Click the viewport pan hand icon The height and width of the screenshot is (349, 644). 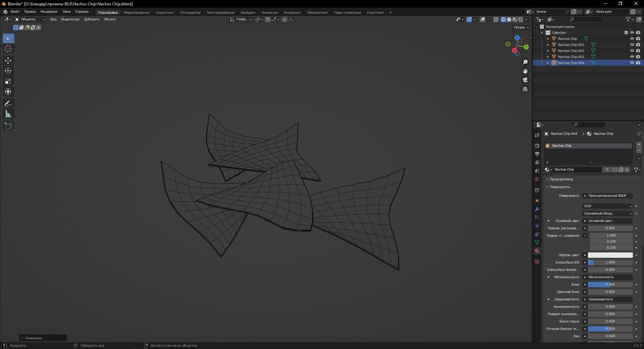pos(525,71)
